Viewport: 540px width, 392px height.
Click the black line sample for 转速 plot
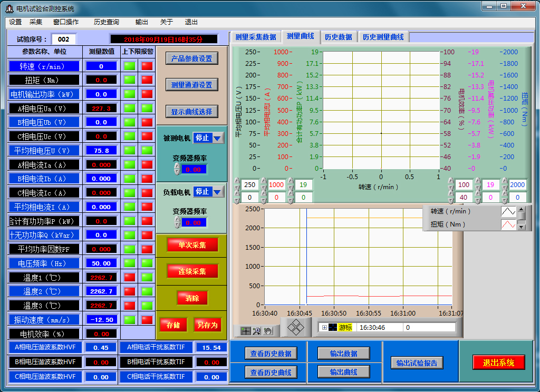(508, 211)
